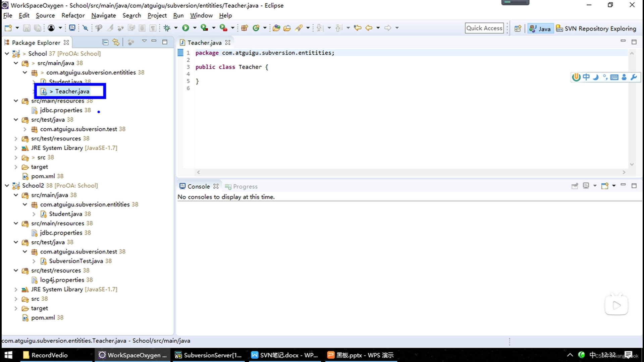644x362 pixels.
Task: Click the Debug bug icon
Action: tap(167, 28)
